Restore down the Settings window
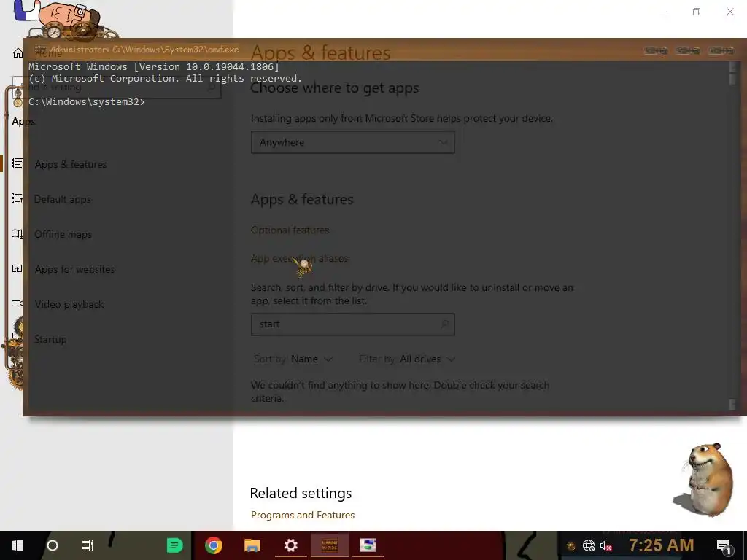This screenshot has height=560, width=747. click(697, 12)
